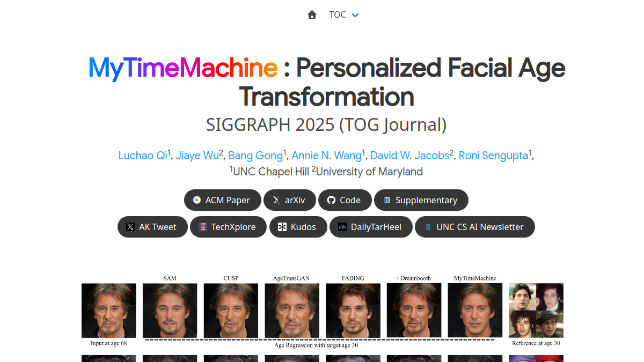Viewport: 644px width, 362px height.
Task: Click the X logo on AK Tweet
Action: click(130, 227)
